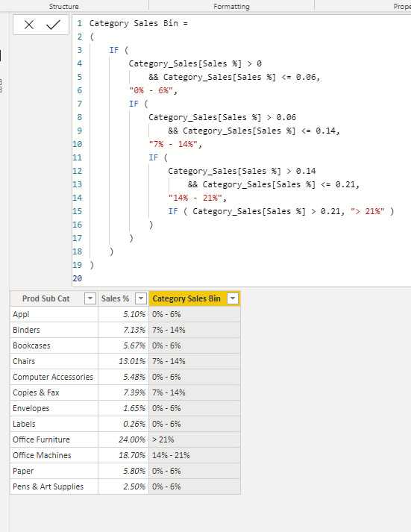The height and width of the screenshot is (532, 411).
Task: Click line number 10 in the editor
Action: (x=78, y=144)
